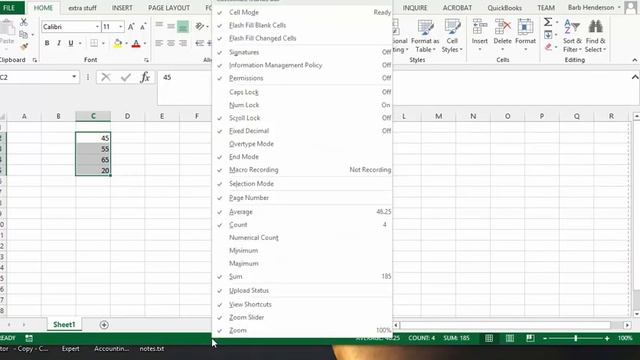Screen dimensions: 640x360
Task: Enable Numerical Count option
Action: [x=302, y=238]
